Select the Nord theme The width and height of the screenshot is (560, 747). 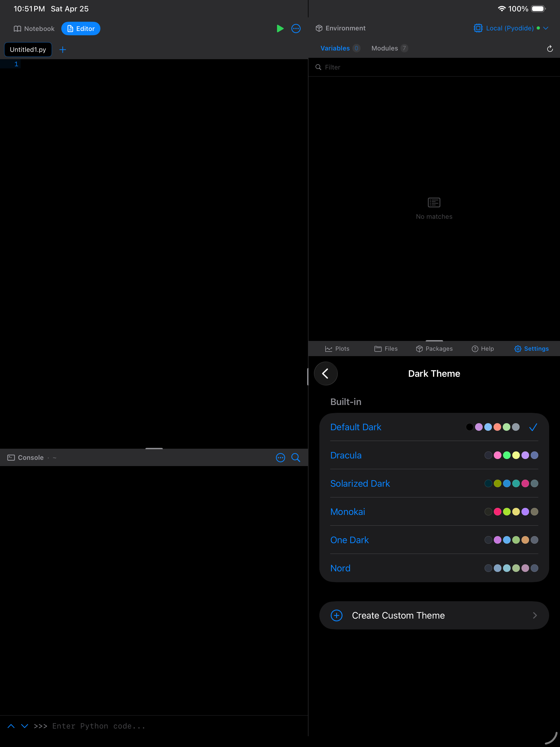pos(434,568)
